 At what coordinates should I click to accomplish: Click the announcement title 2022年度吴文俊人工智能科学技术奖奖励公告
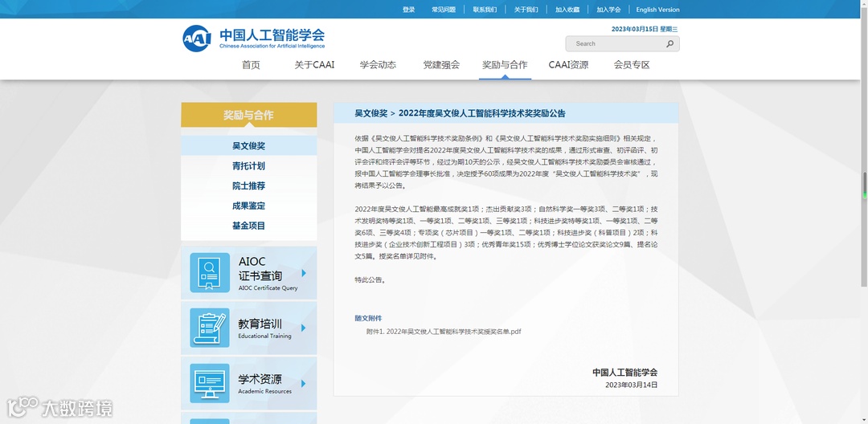[482, 113]
